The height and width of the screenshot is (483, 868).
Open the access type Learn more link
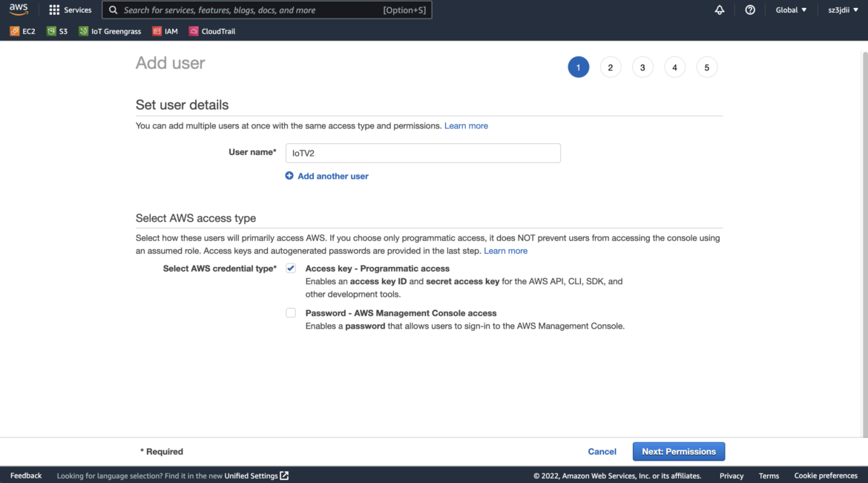coord(506,250)
